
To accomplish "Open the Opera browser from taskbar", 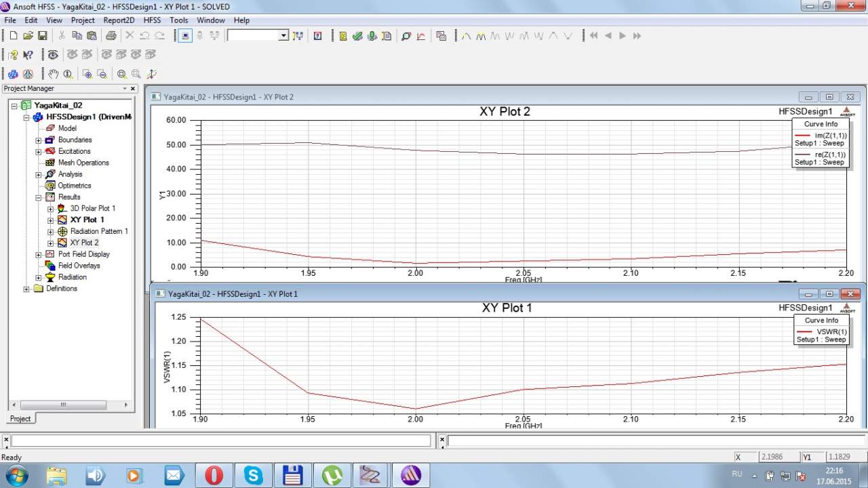I will coord(214,475).
